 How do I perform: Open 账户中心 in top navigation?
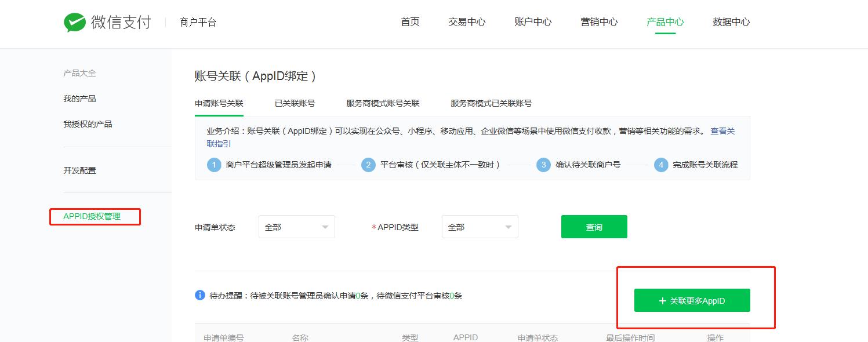(x=533, y=22)
